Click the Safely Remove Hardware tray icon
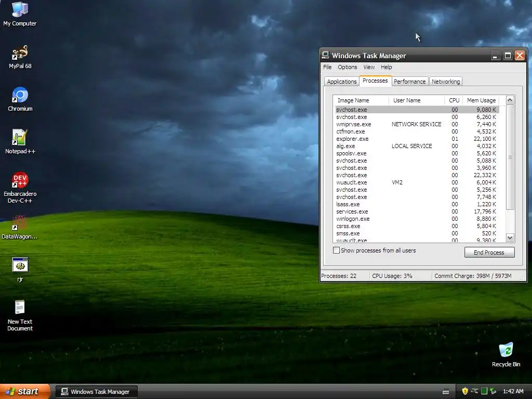 point(493,391)
